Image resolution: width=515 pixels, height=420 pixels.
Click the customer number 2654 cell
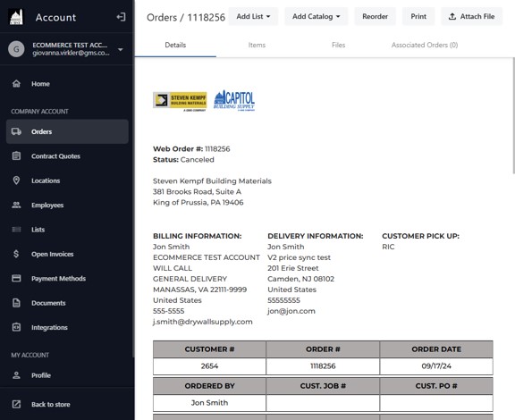click(209, 366)
